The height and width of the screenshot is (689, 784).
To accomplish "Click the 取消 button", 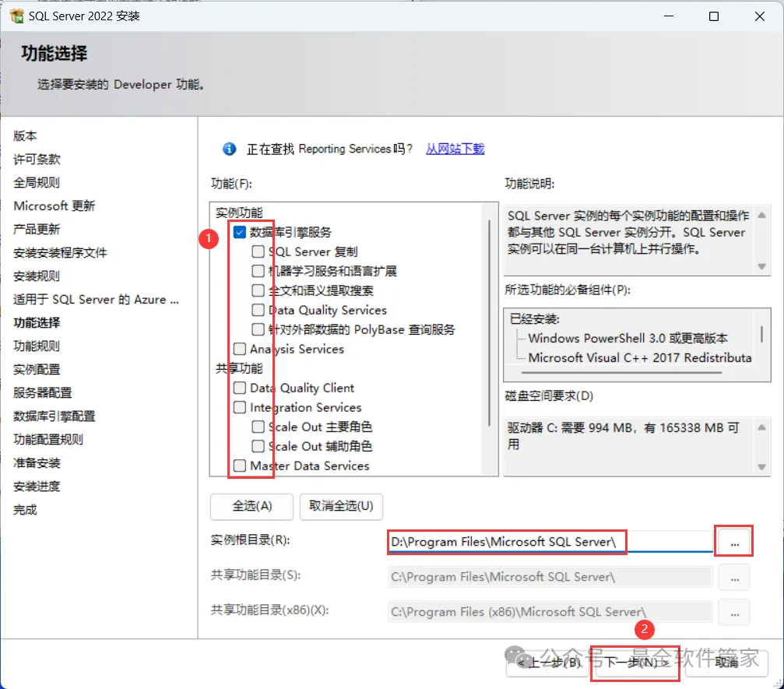I will coord(726,663).
